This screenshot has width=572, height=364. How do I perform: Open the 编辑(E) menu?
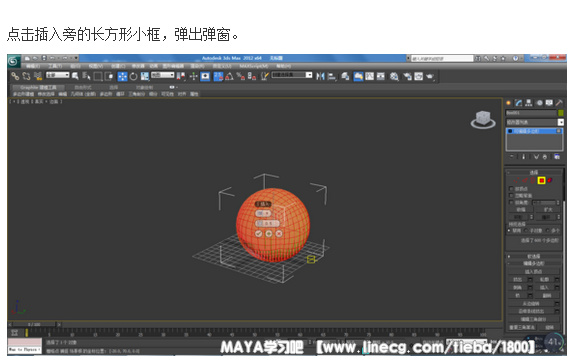click(x=33, y=66)
